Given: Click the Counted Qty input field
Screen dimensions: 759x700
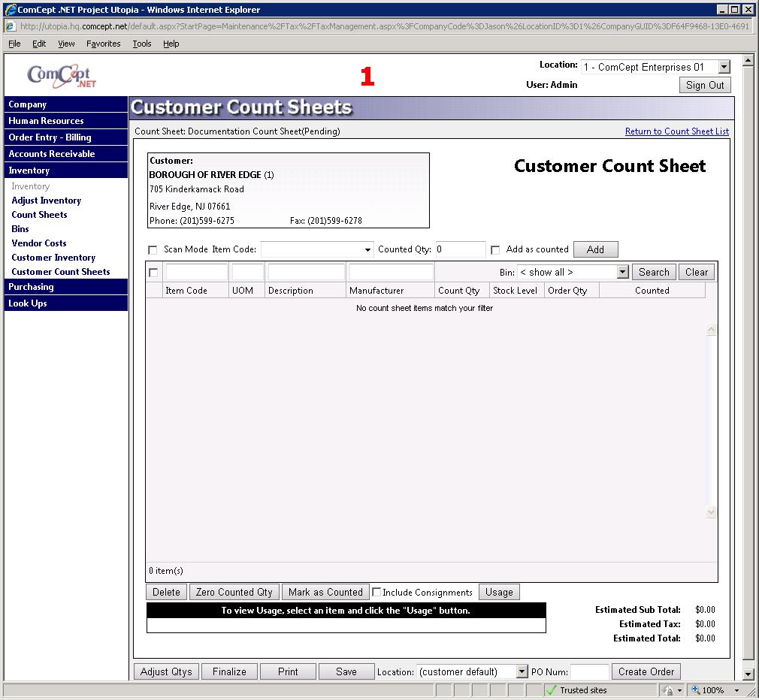Looking at the screenshot, I should [460, 249].
